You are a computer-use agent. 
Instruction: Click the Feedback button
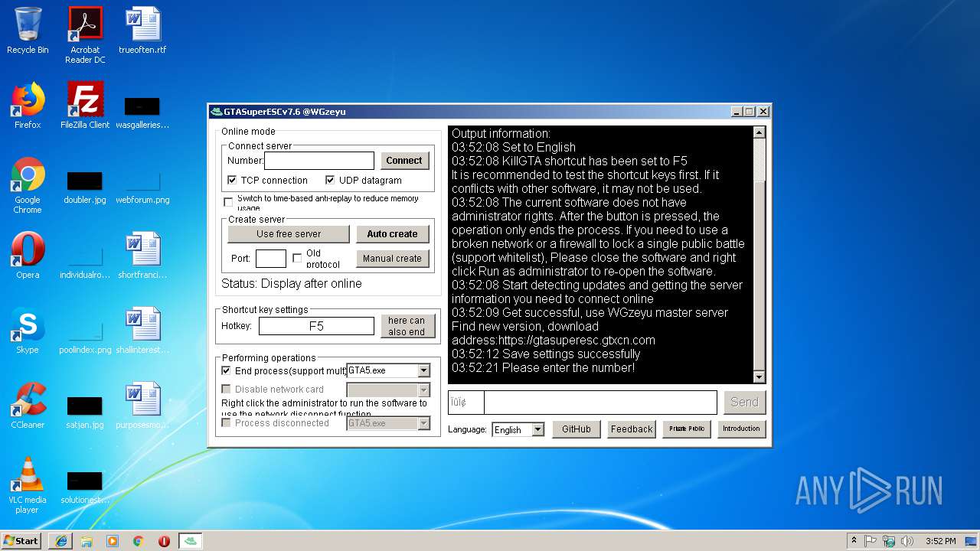point(632,429)
